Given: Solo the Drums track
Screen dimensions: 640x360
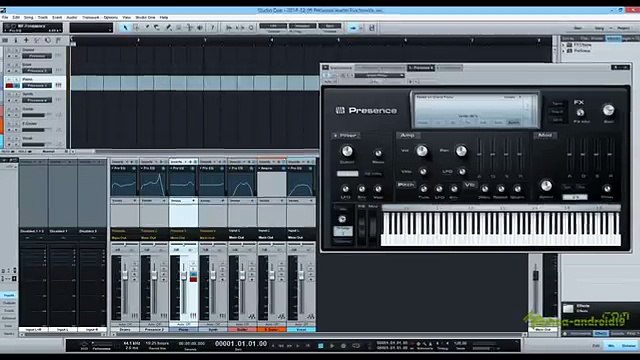Looking at the screenshot, I should [x=17, y=50].
